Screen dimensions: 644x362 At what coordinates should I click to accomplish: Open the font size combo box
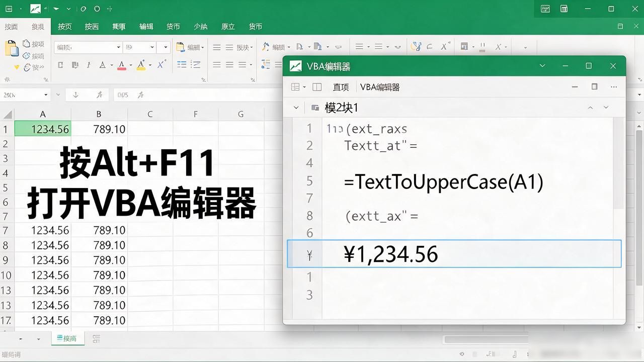coord(140,47)
